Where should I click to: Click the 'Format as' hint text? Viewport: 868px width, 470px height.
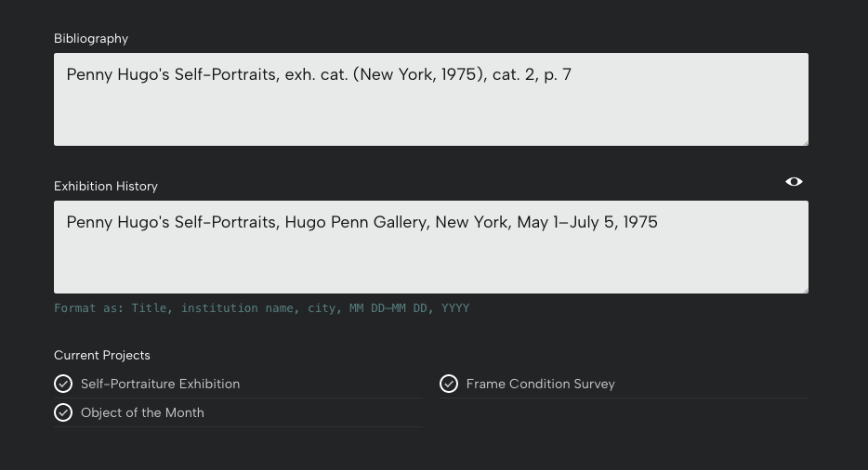[x=261, y=307]
